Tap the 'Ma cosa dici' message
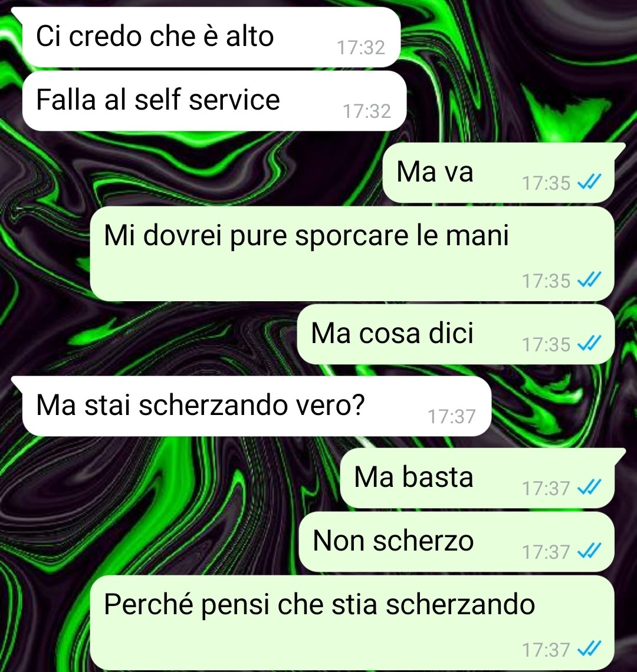Image resolution: width=637 pixels, height=672 pixels. pos(455,334)
